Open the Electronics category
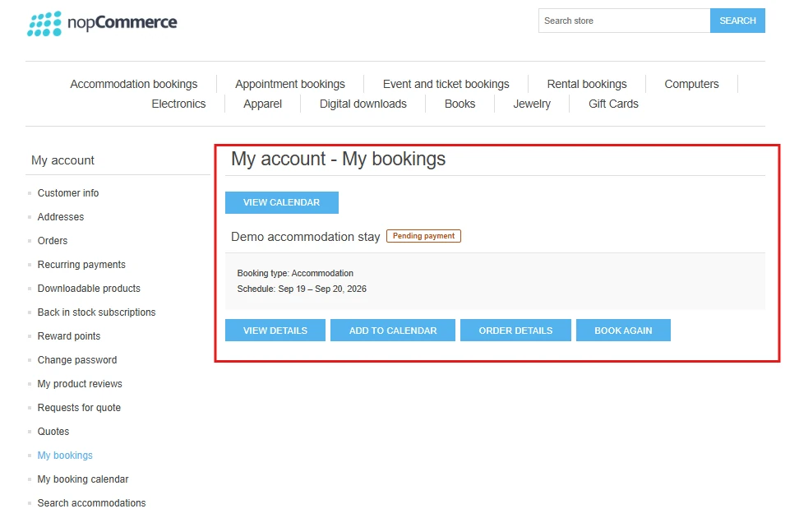This screenshot has width=799, height=532. 178,104
